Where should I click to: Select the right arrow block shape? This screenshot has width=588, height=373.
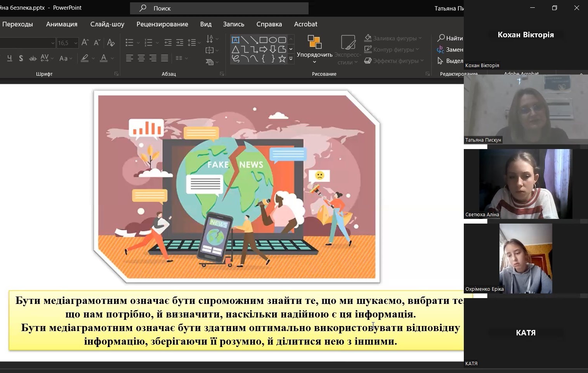click(x=264, y=49)
